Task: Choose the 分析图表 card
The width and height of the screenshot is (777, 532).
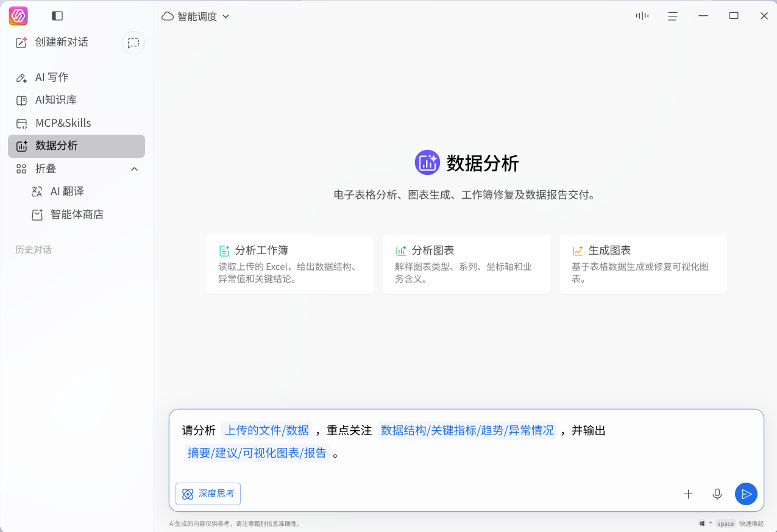Action: [x=466, y=264]
